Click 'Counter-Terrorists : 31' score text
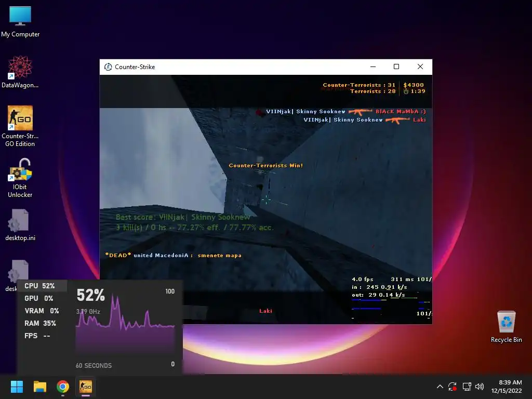 pyautogui.click(x=359, y=85)
